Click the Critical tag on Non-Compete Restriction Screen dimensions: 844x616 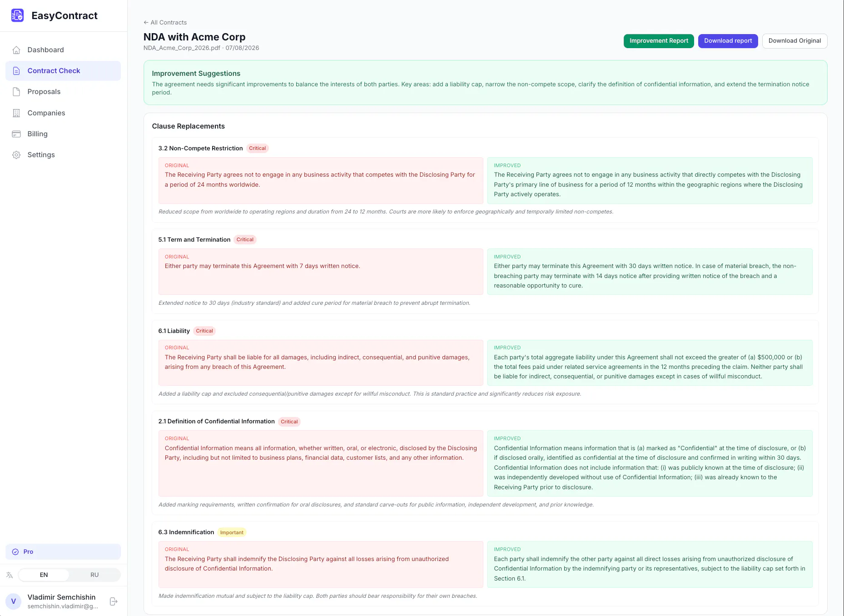[258, 148]
